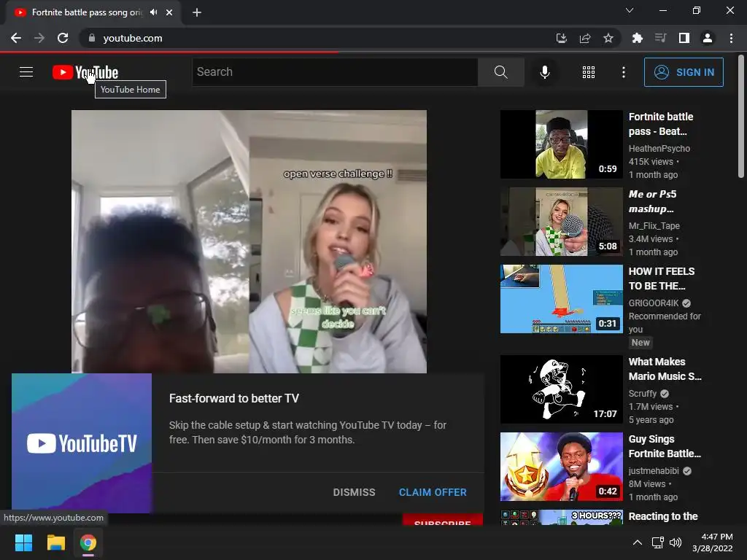Click the install app icon in address bar

point(562,38)
